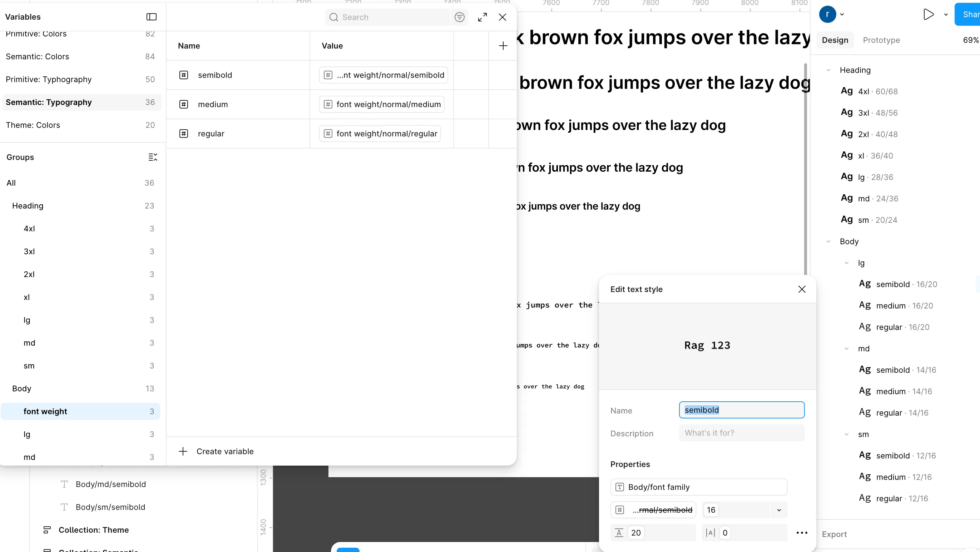The width and height of the screenshot is (980, 552).
Task: Detach the font weight variable number icon
Action: click(620, 510)
